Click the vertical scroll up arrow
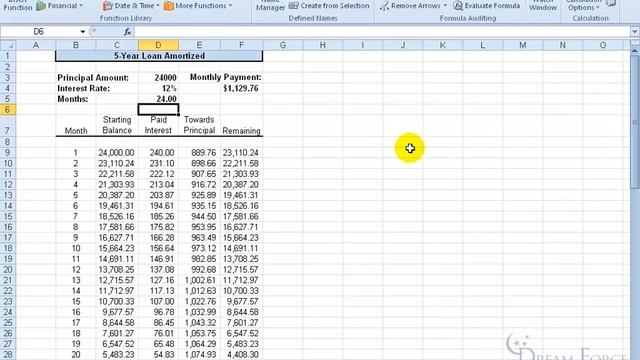The image size is (640, 360). coord(635,51)
